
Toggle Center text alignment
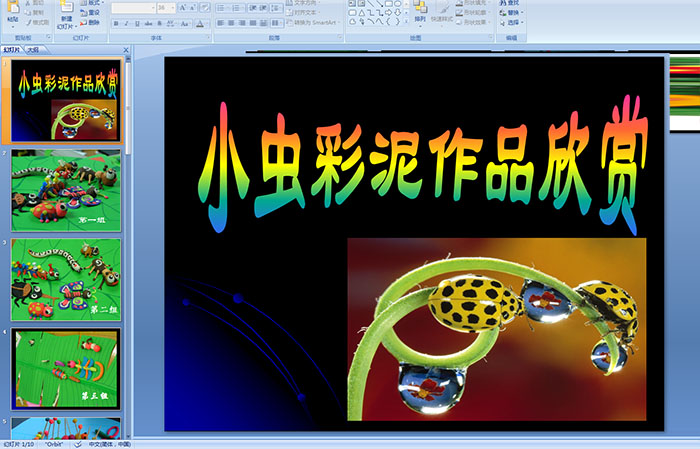click(231, 23)
